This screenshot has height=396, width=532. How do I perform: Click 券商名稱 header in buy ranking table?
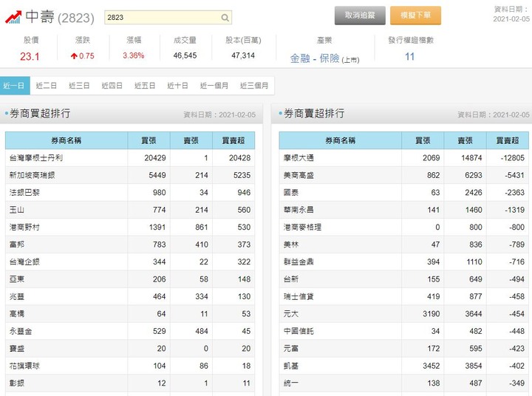(x=66, y=140)
